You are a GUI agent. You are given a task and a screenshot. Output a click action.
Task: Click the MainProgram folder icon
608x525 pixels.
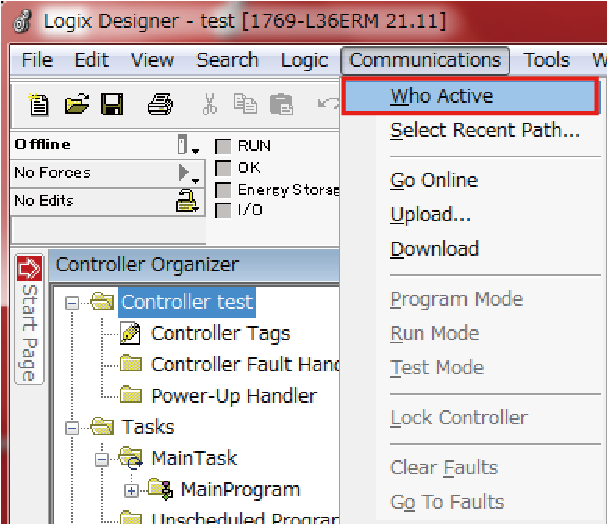pos(162,490)
